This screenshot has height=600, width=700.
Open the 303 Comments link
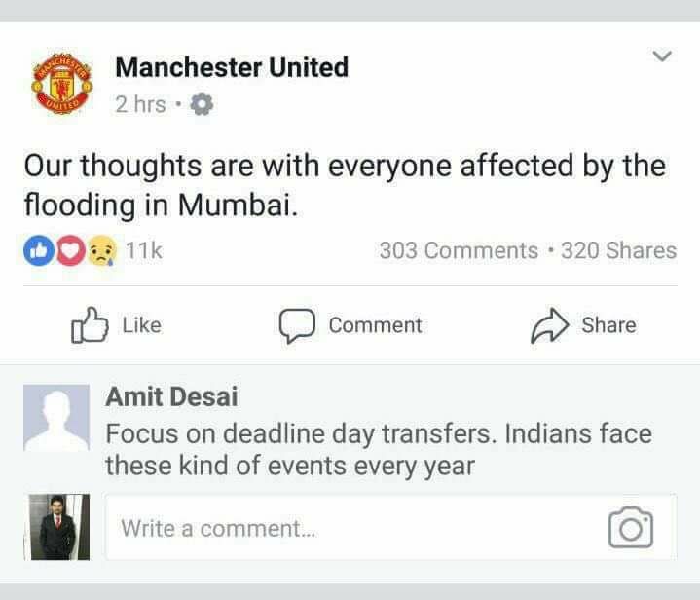[458, 250]
